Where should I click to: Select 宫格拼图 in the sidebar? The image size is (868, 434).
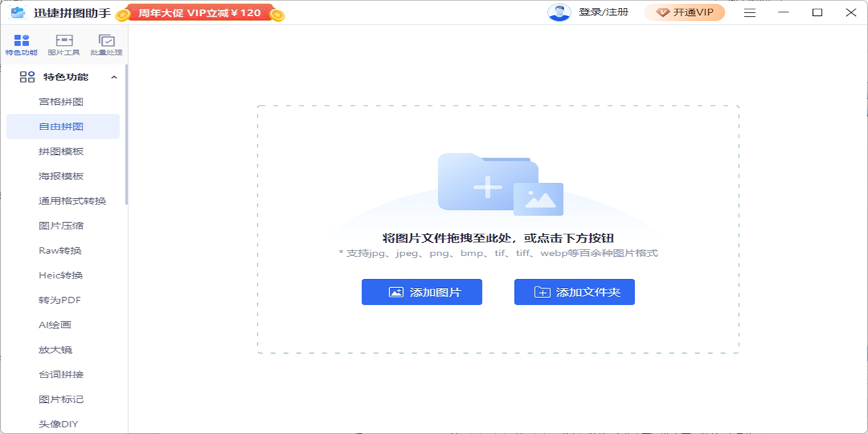click(63, 101)
